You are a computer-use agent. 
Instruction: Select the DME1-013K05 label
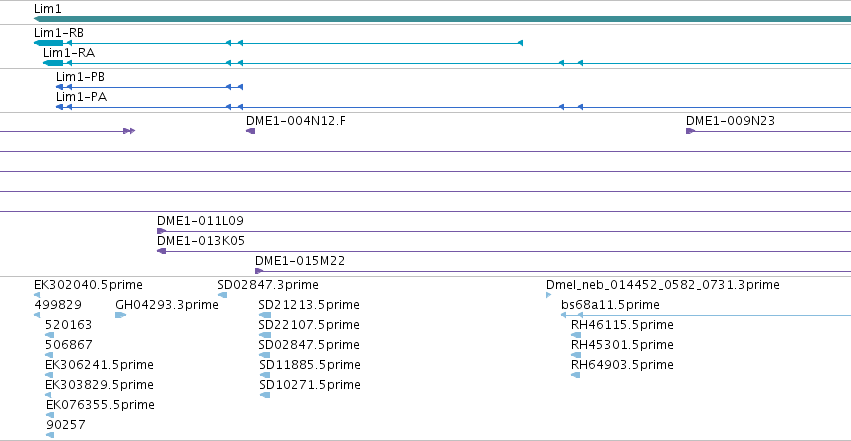201,241
